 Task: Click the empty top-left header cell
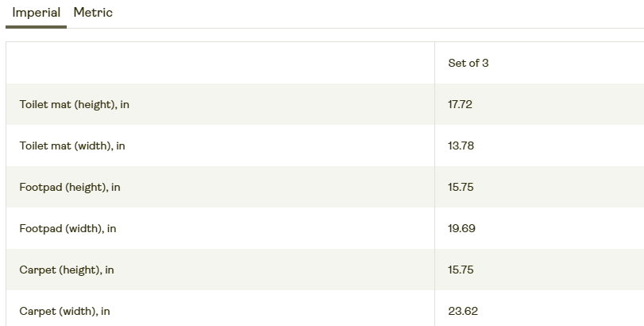click(220, 63)
